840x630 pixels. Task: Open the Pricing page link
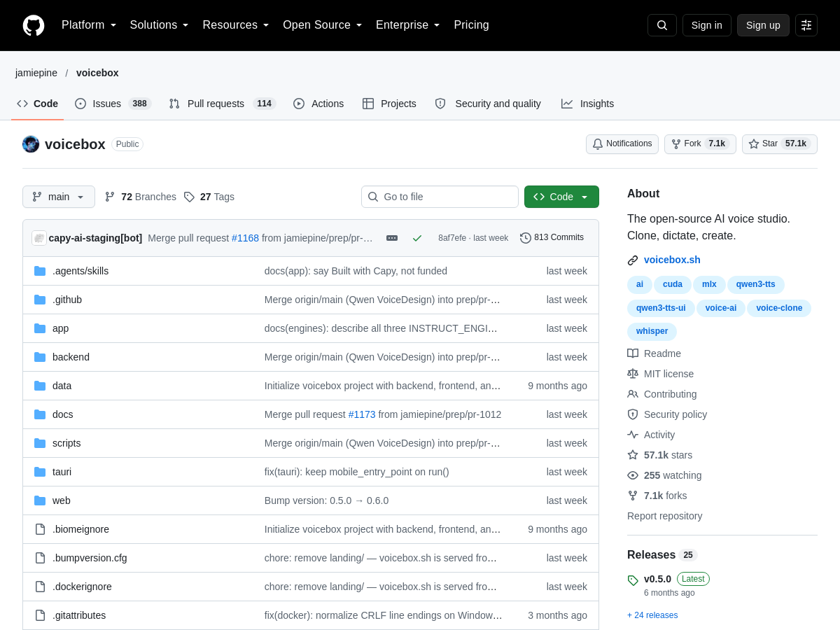pos(471,25)
